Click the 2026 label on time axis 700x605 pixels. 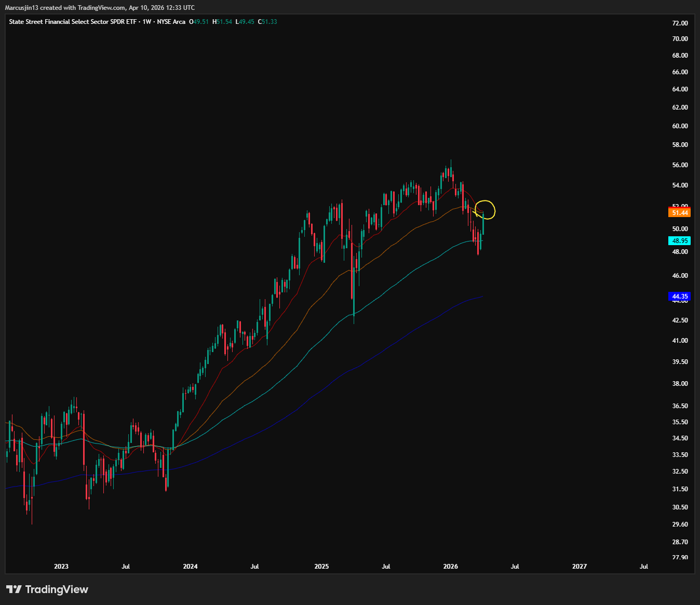coord(451,567)
